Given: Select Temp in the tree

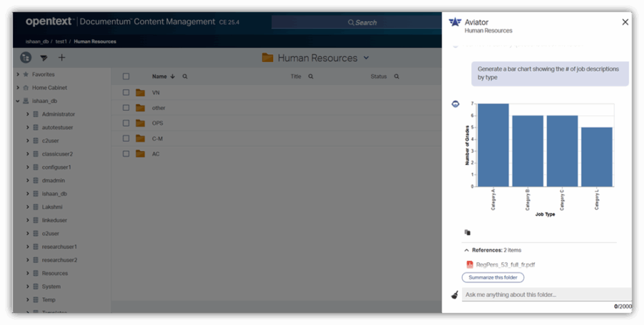Looking at the screenshot, I should [x=48, y=300].
